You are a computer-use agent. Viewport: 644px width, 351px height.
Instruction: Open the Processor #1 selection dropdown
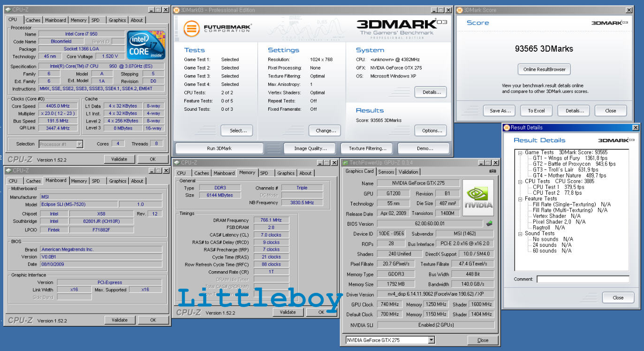coord(79,144)
